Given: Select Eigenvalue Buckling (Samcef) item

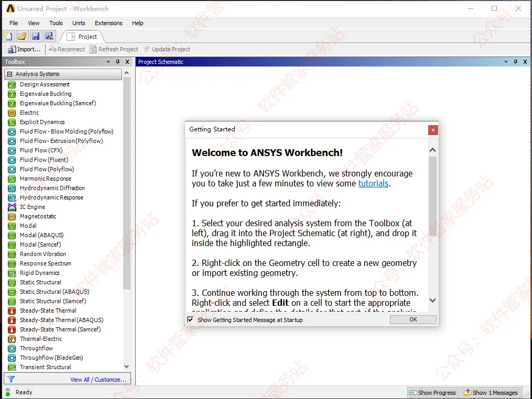Looking at the screenshot, I should coord(58,103).
